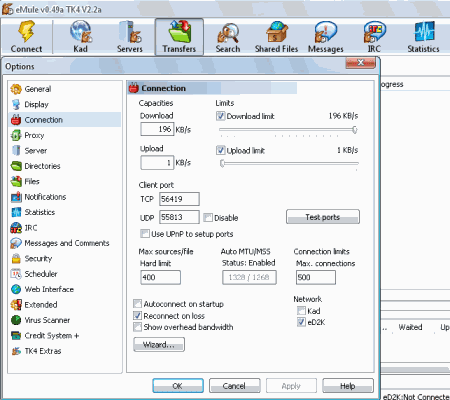450x400 pixels.
Task: Click the Help button
Action: (x=348, y=386)
